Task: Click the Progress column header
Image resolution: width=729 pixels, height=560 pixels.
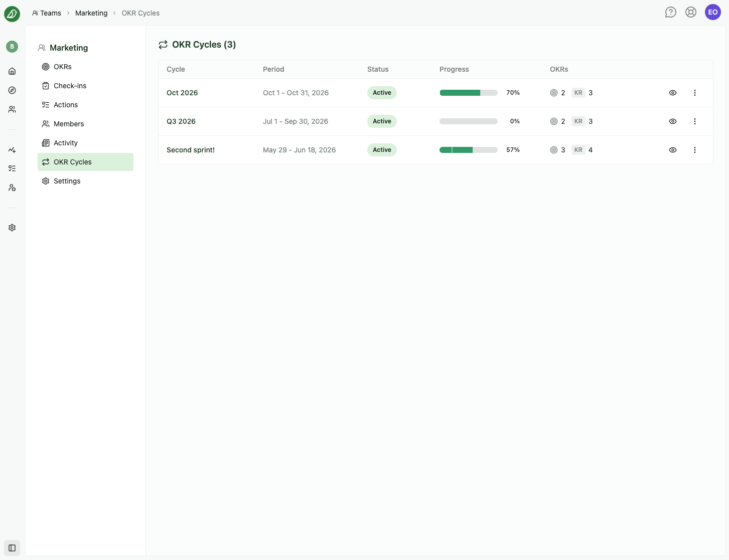Action: click(x=454, y=69)
